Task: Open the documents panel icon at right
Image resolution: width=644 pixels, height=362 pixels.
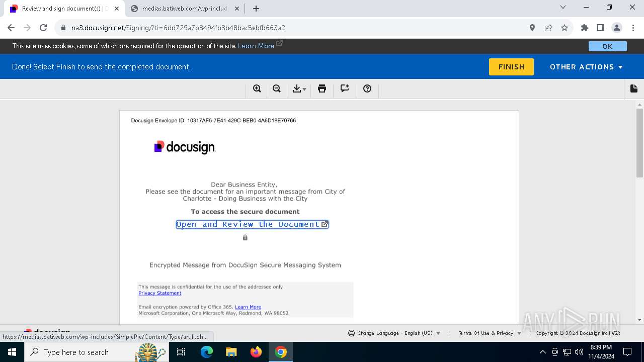Action: click(x=634, y=88)
